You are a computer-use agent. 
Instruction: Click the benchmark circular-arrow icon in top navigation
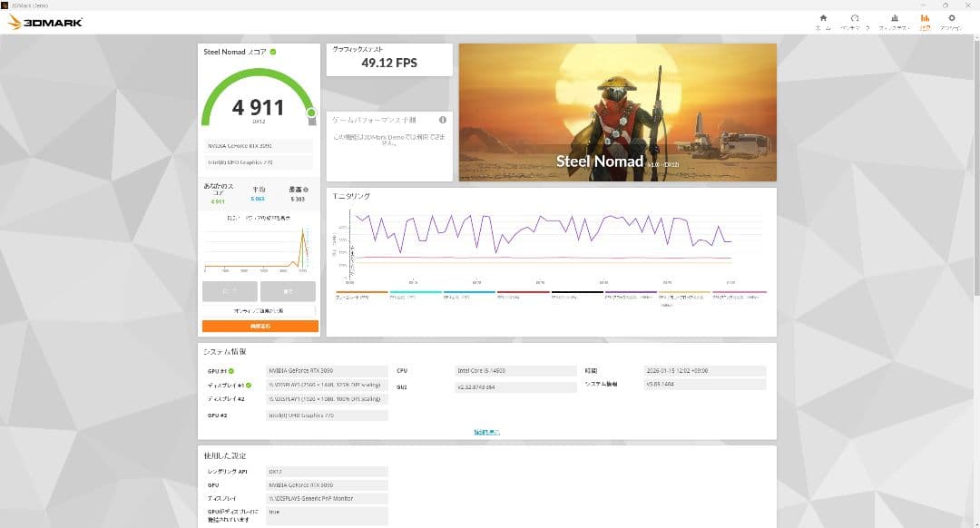click(854, 19)
